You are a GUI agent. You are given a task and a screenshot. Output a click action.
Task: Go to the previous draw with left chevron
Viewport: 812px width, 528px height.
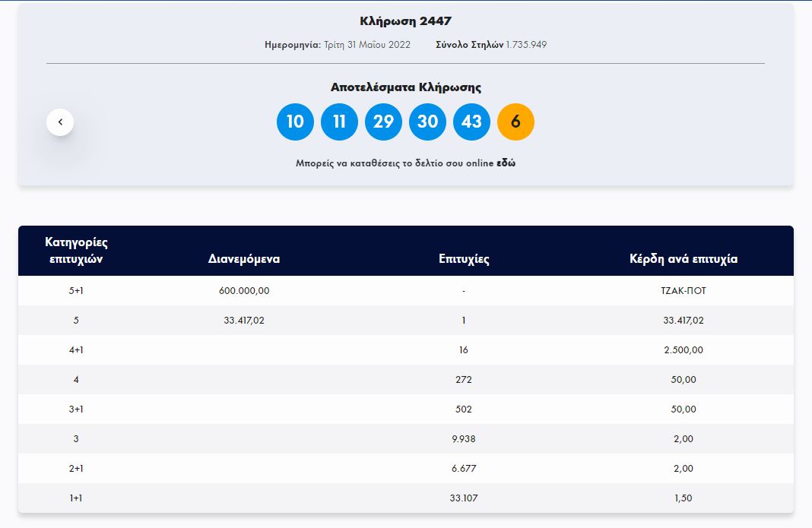[60, 122]
